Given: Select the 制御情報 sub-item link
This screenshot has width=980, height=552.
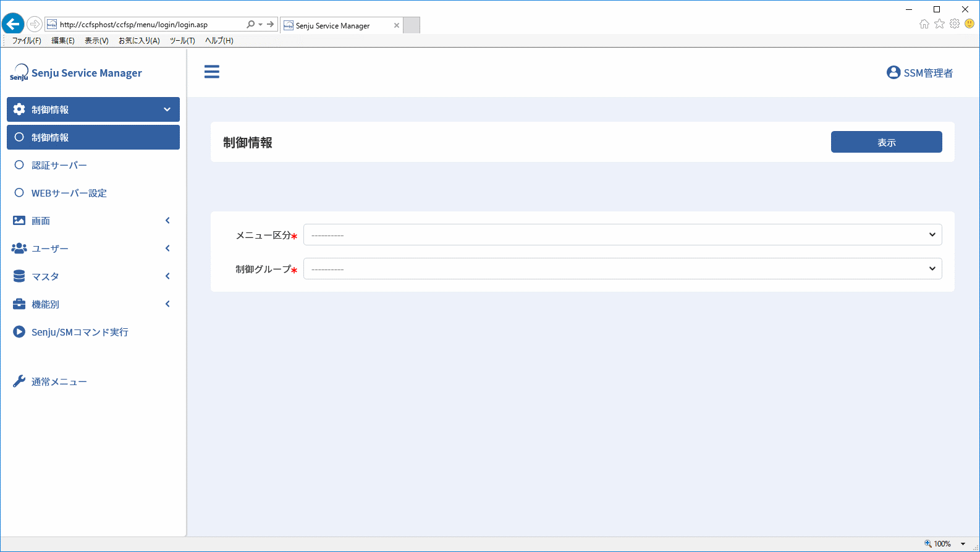Looking at the screenshot, I should pos(93,137).
